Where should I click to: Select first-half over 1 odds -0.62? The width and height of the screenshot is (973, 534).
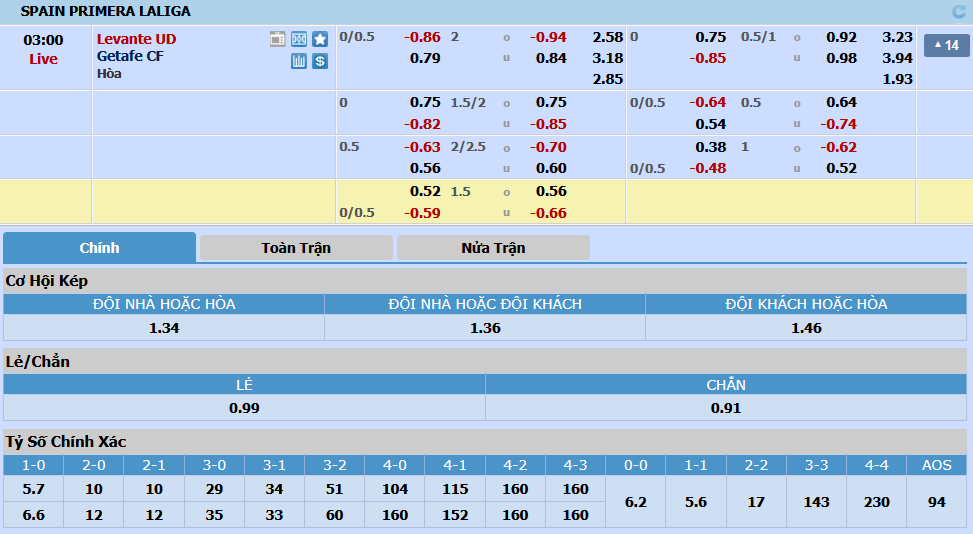coord(838,148)
